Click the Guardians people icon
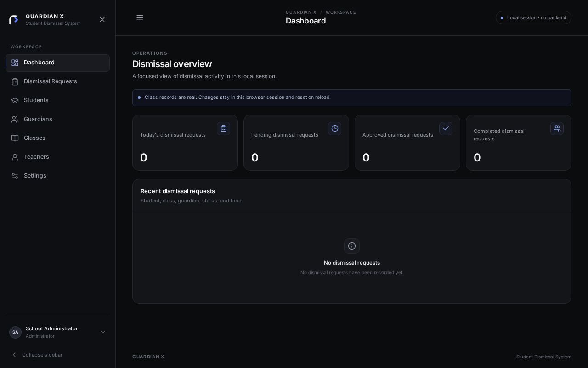The width and height of the screenshot is (588, 368). 15,119
